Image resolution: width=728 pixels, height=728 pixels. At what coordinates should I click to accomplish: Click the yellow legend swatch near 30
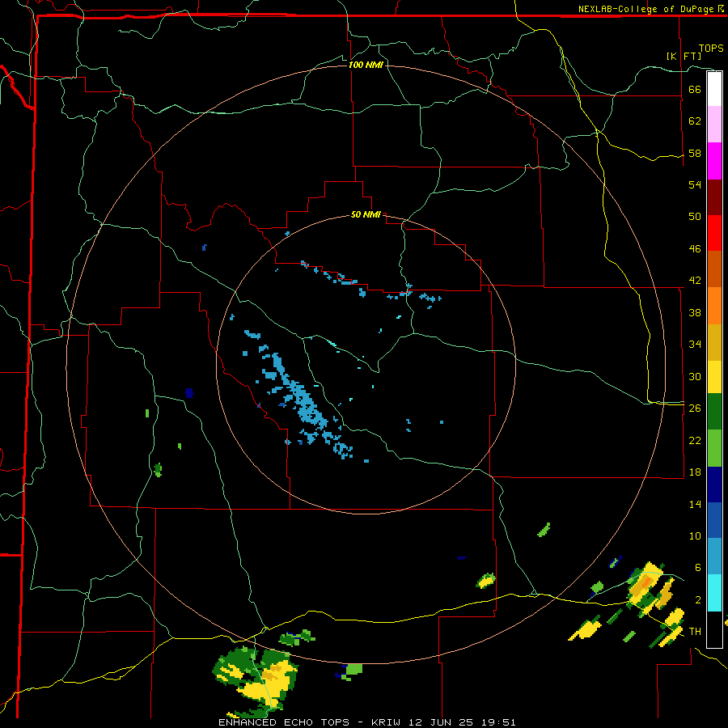click(x=714, y=377)
